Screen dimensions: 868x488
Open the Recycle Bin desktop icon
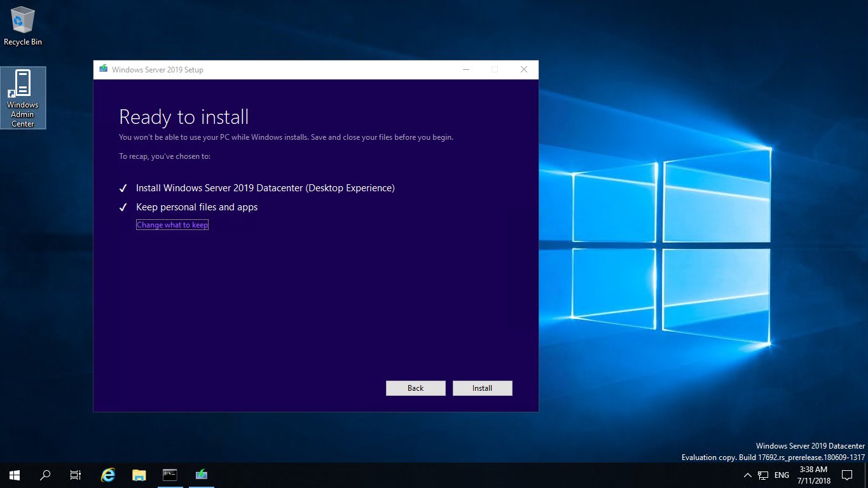coord(23,27)
